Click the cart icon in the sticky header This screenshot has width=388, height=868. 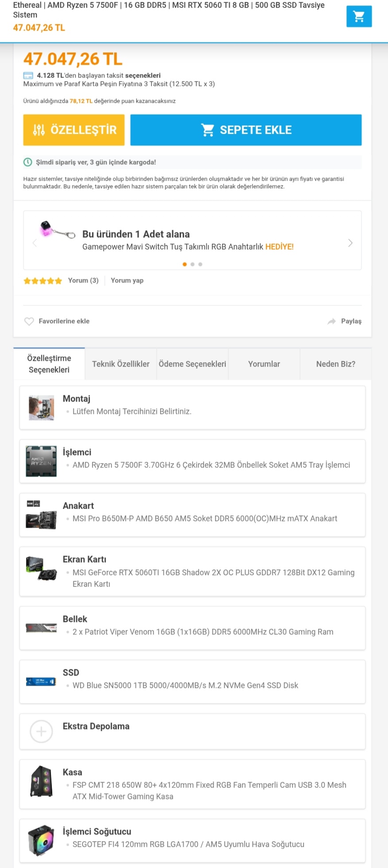(359, 16)
